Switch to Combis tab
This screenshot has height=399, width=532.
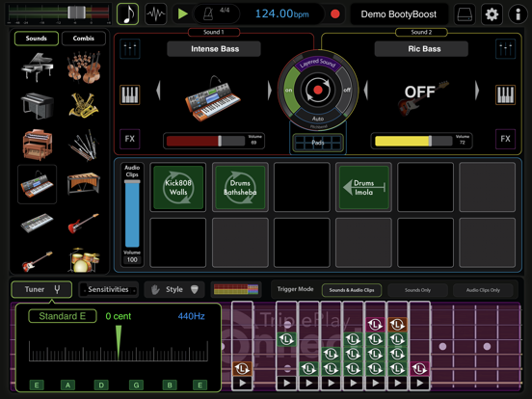point(84,39)
